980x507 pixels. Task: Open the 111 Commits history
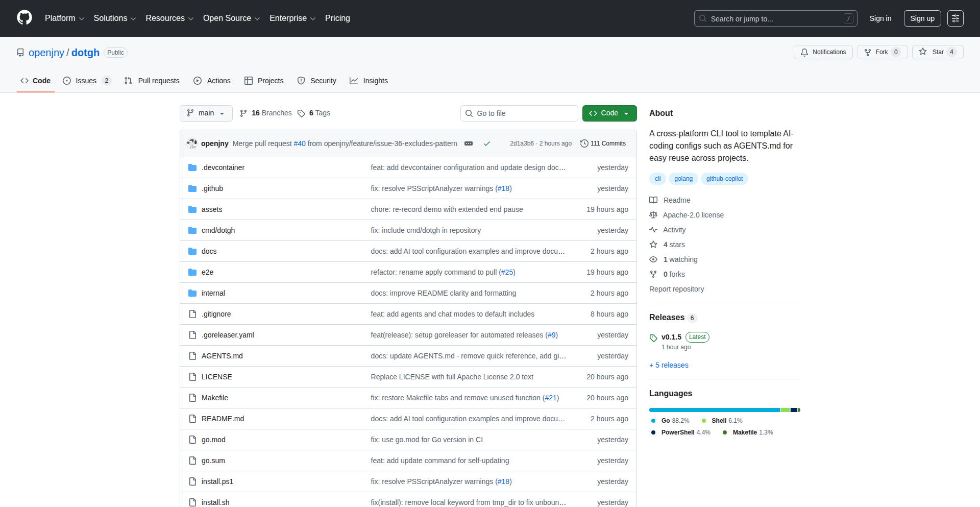(603, 143)
